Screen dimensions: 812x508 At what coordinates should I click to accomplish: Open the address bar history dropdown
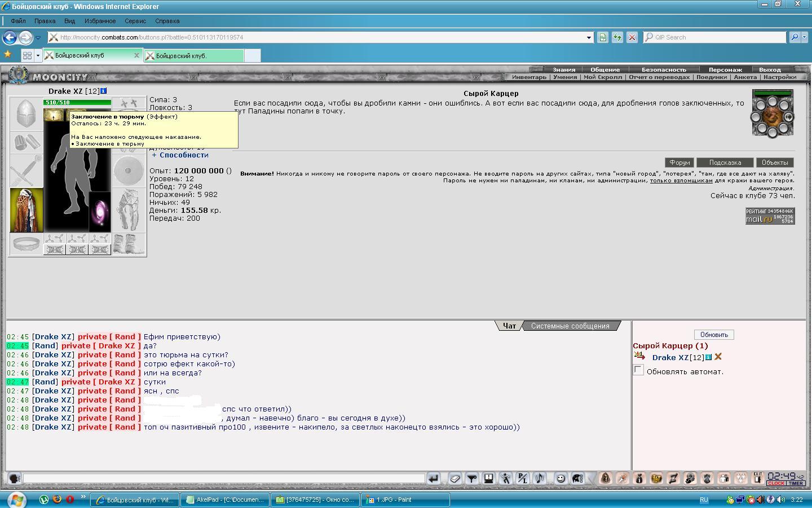(x=589, y=37)
